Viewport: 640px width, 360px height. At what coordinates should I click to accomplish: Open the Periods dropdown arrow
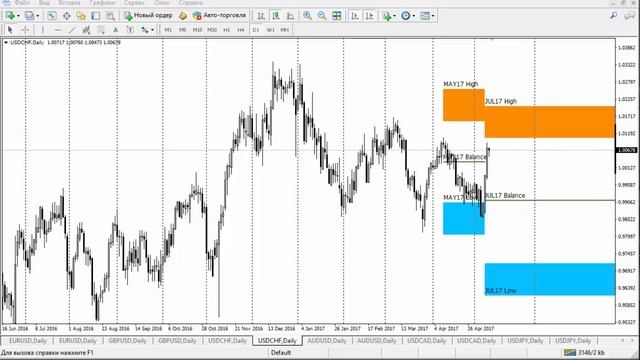[414, 16]
